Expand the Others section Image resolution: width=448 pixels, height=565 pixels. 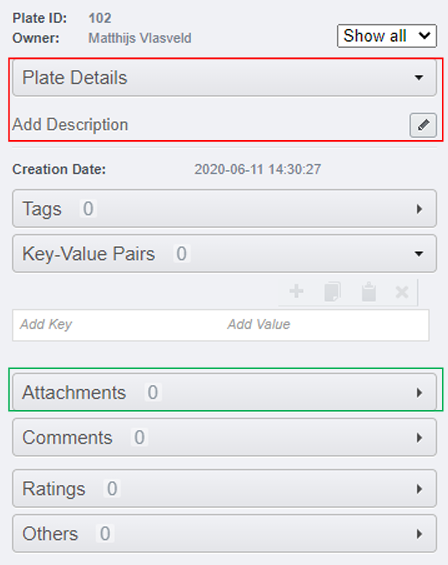pos(225,534)
